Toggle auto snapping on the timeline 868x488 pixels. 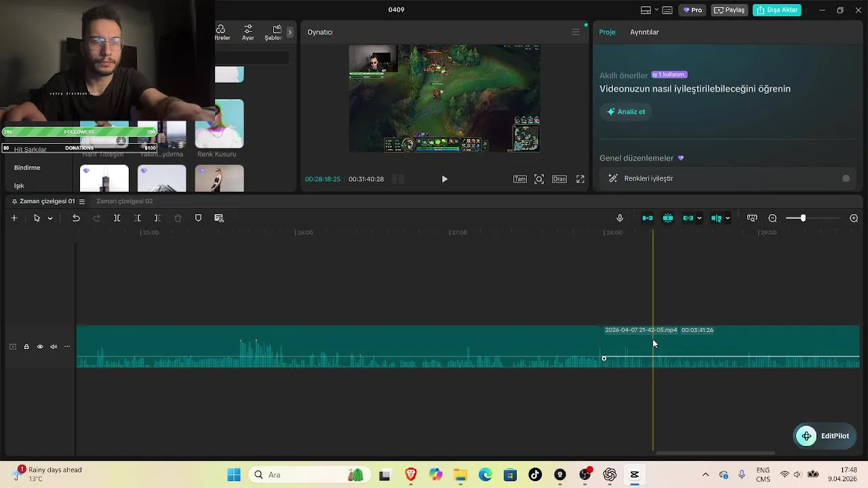point(668,218)
